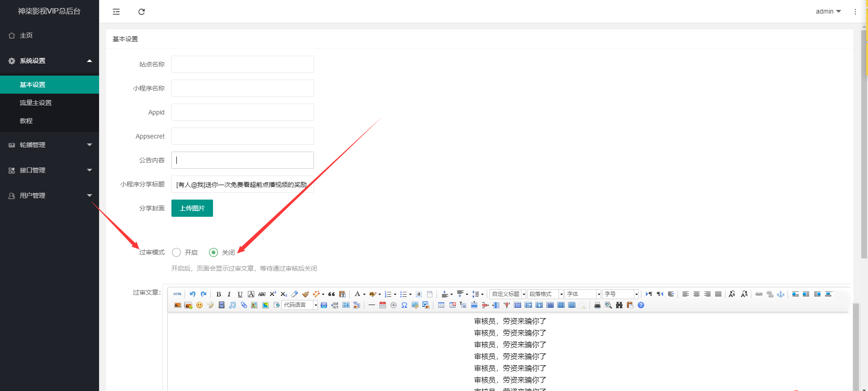The image size is (868, 391).
Task: Insert an emoticon with the smiley icon
Action: (199, 305)
